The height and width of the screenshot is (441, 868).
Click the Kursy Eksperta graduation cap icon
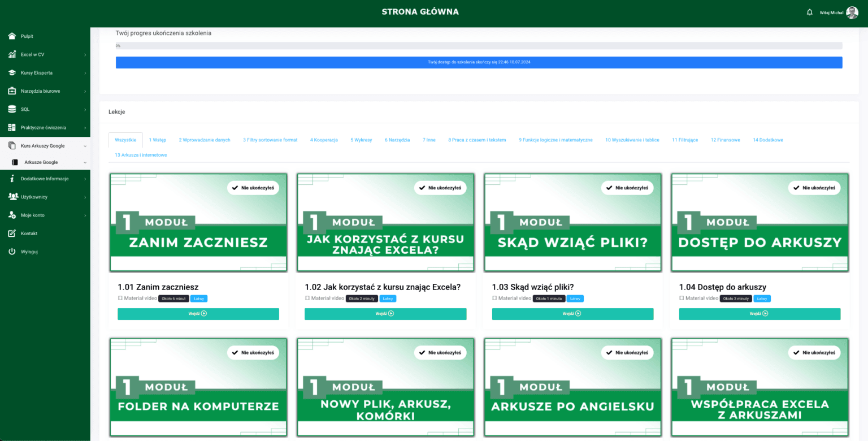(12, 73)
